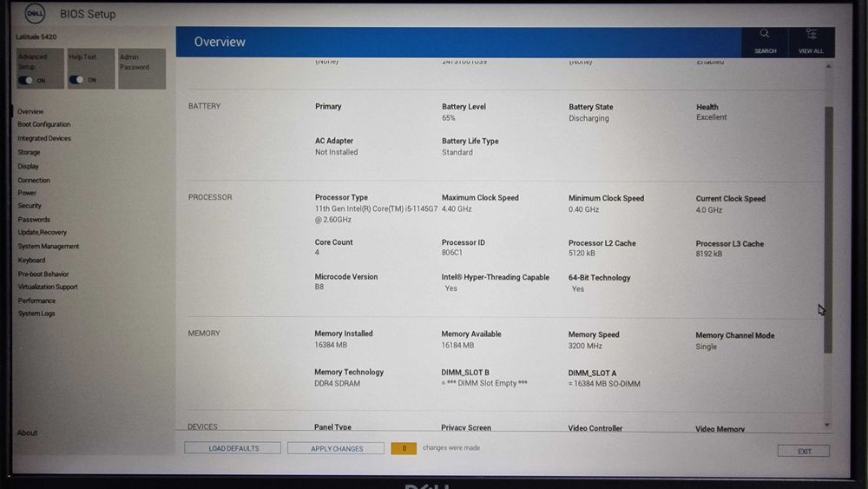Click the Latitude 5420 model label

tap(36, 36)
